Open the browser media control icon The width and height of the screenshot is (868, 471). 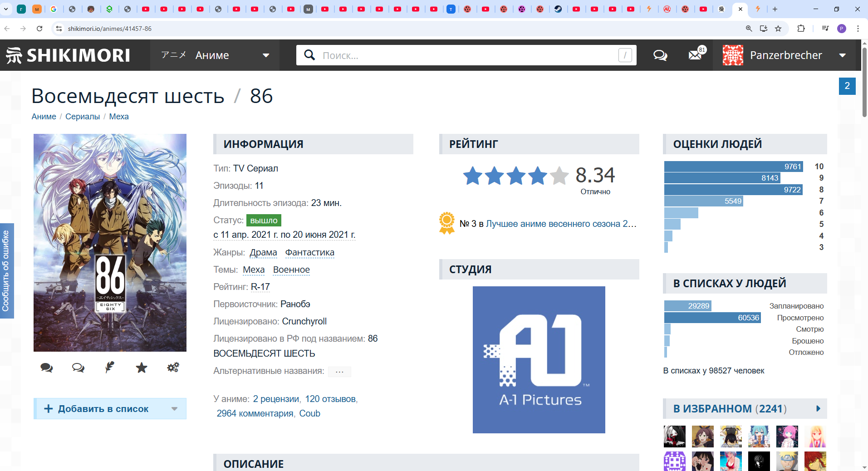coord(825,29)
